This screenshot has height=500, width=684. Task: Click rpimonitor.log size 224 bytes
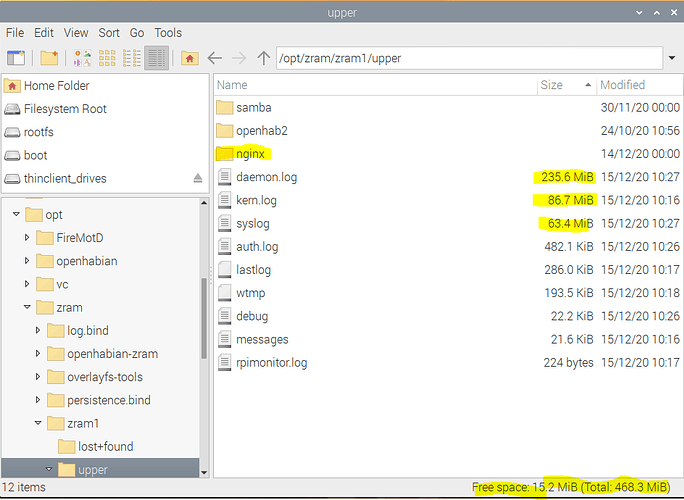coord(568,362)
